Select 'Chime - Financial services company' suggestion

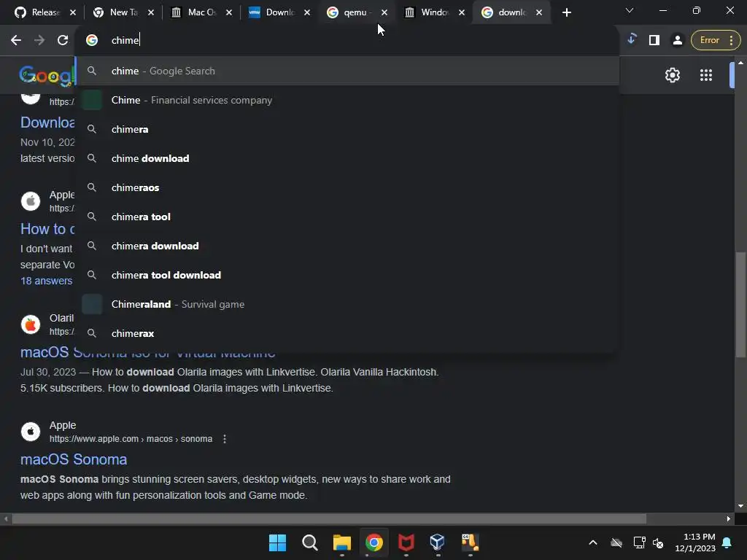coord(348,100)
